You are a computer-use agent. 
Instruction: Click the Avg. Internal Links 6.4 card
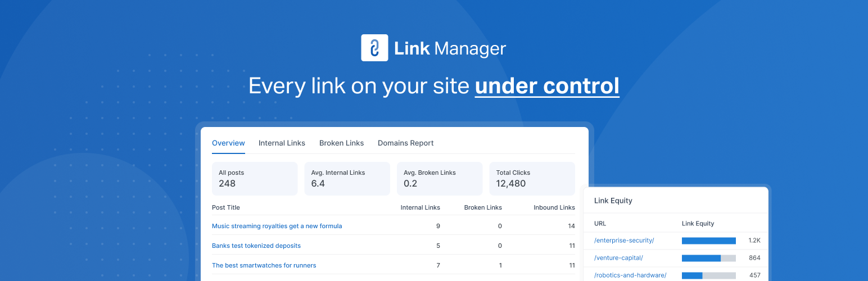(x=347, y=179)
